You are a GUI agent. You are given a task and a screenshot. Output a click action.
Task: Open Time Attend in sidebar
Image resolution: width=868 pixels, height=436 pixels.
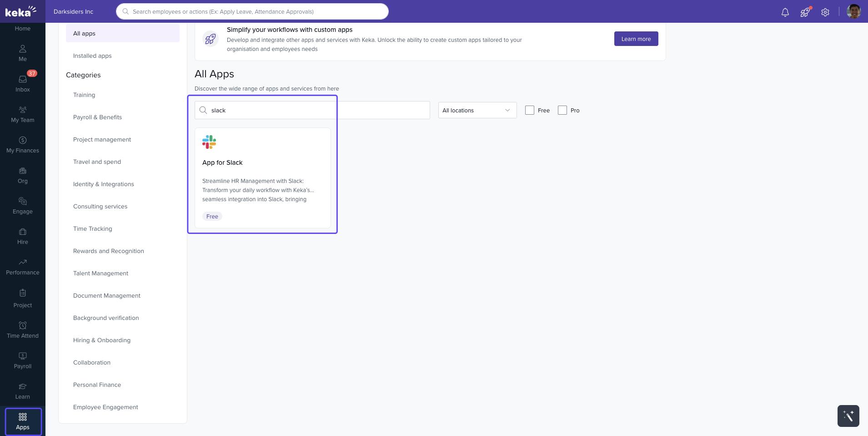click(x=23, y=330)
